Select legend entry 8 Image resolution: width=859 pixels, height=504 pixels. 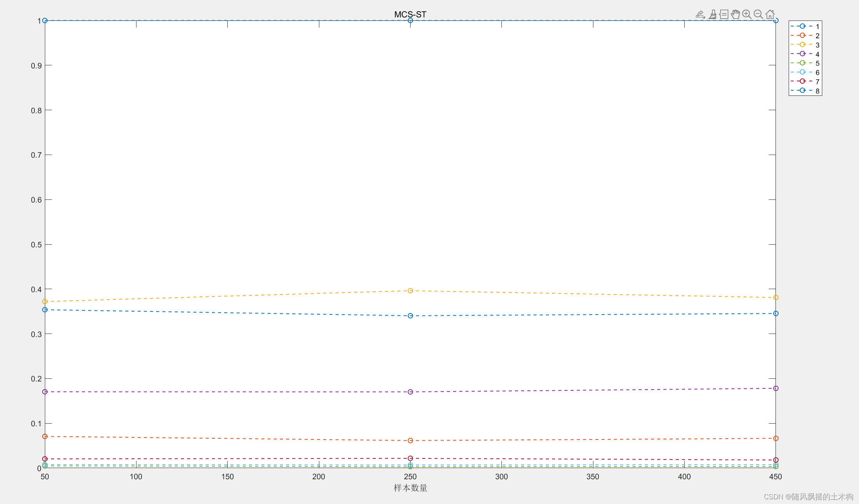coord(805,91)
